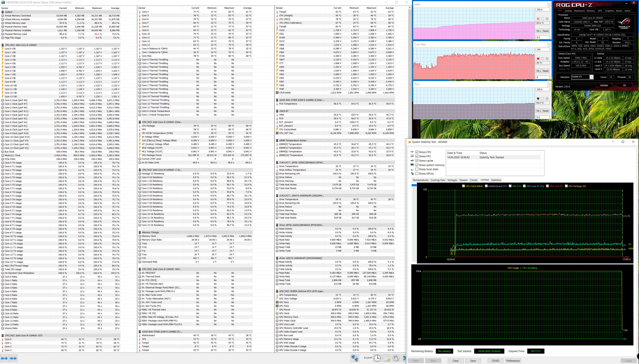Click the log file add icon
Screen dimensions: 639x364
tap(387, 358)
